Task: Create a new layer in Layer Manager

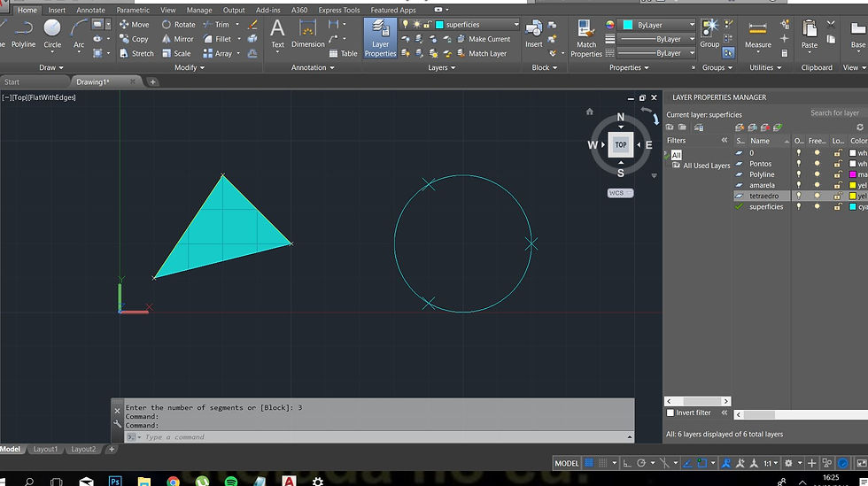Action: click(x=740, y=127)
